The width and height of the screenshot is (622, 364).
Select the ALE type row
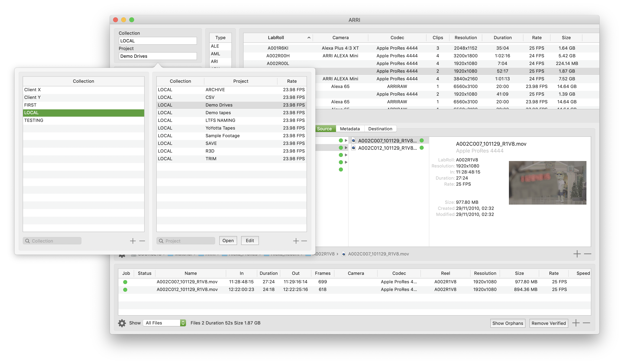220,46
